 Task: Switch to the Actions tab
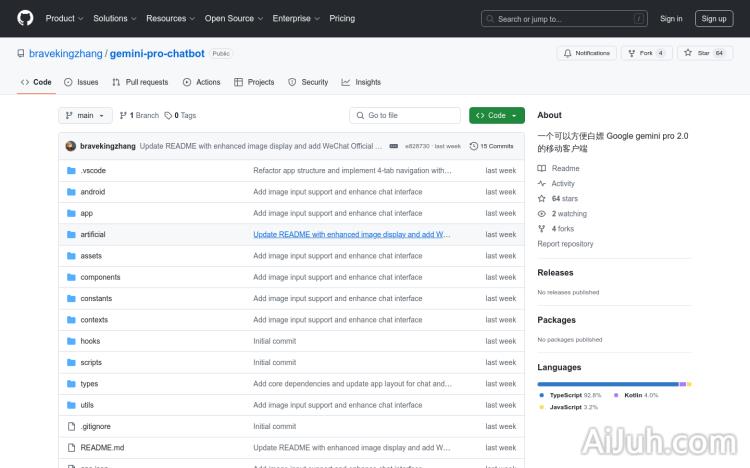(201, 82)
